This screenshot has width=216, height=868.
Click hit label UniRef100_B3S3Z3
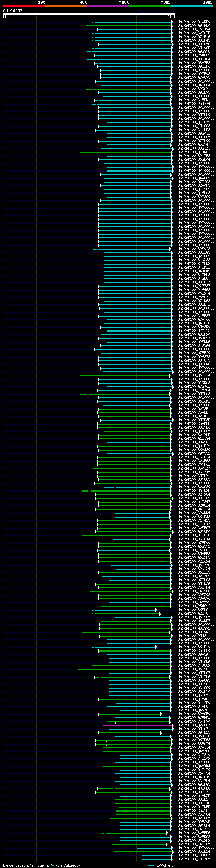(x=194, y=149)
